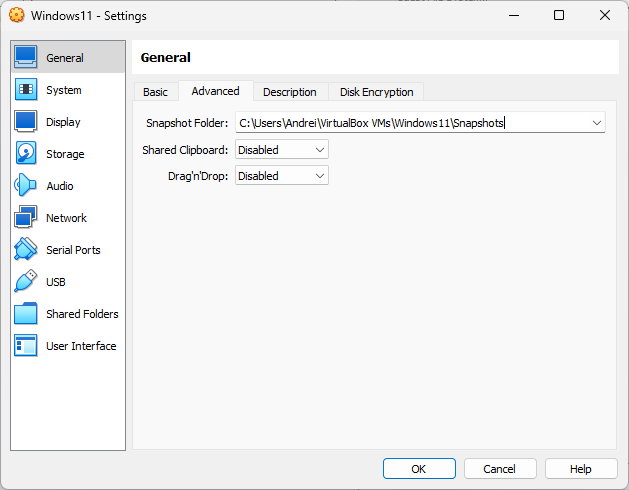Viewport: 629px width, 490px height.
Task: Click the System chip icon
Action: (26, 89)
